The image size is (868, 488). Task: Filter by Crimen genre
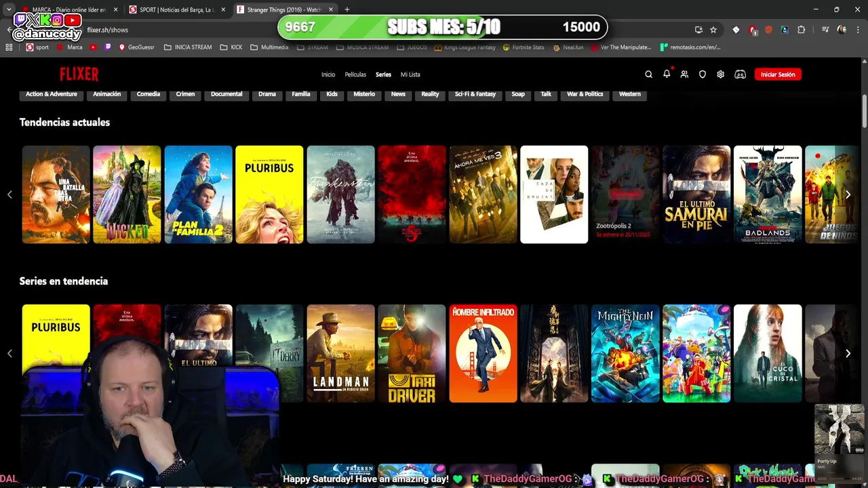(x=185, y=94)
